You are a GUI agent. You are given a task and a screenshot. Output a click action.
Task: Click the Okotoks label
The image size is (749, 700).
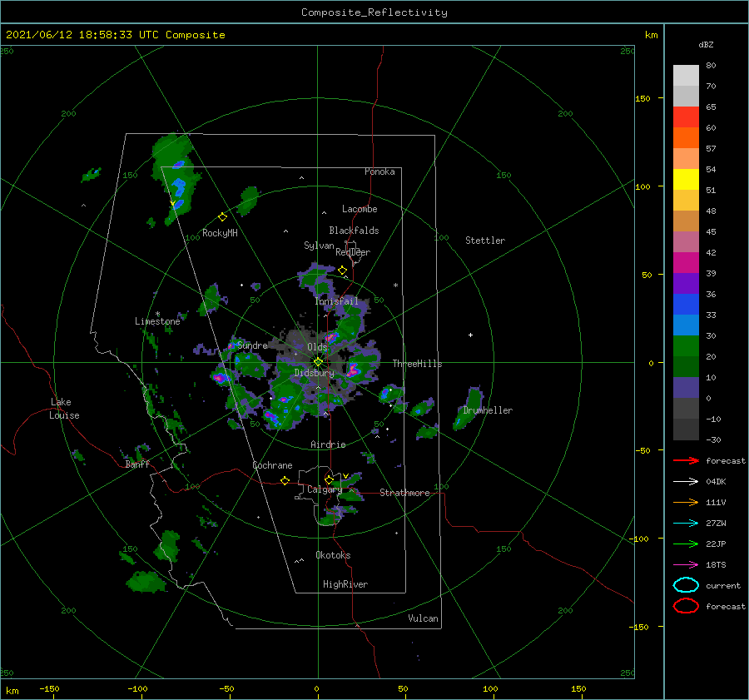(x=333, y=555)
